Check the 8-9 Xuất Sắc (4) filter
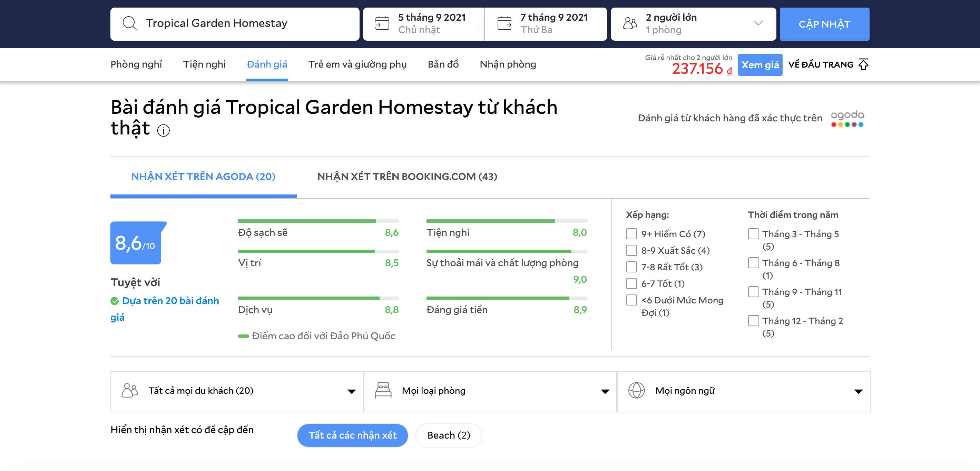The height and width of the screenshot is (471, 980). click(631, 251)
